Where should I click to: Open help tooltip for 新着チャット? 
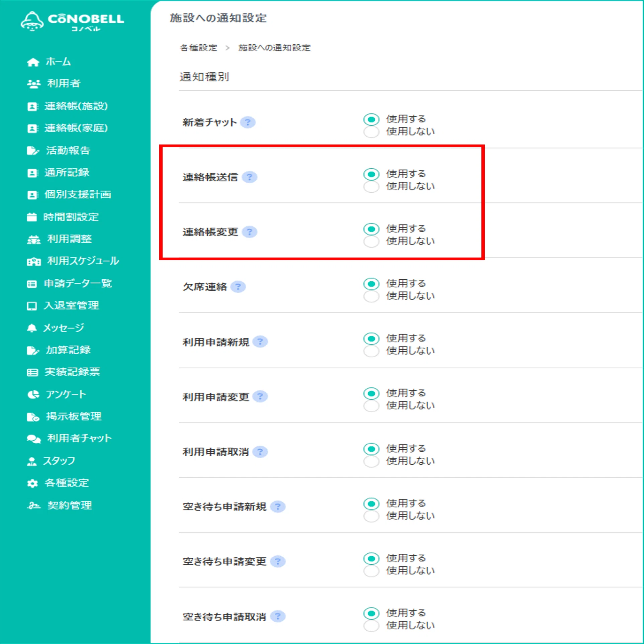tap(248, 122)
